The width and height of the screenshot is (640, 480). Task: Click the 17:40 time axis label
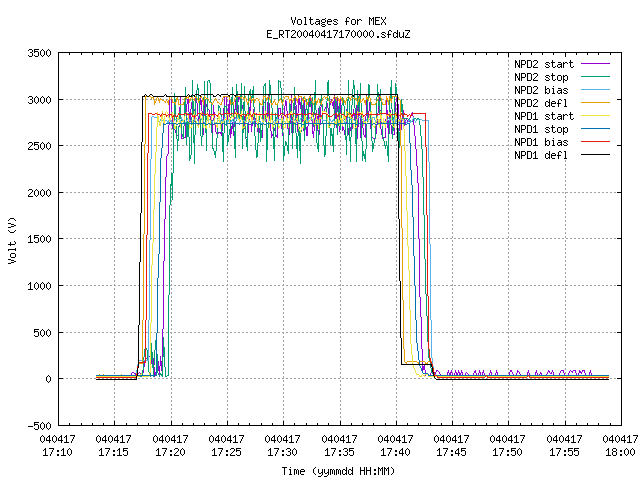click(x=395, y=452)
